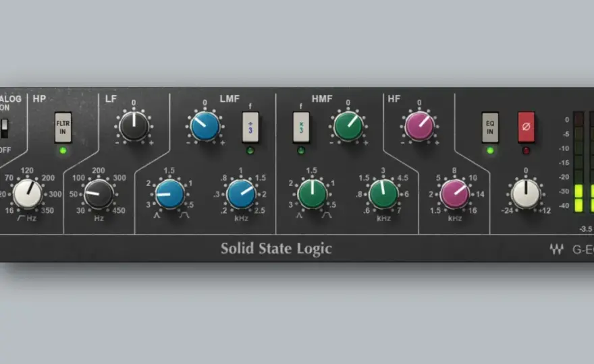Click the blue LMF Q bandwidth knob
Image resolution: width=594 pixels, height=364 pixels.
(169, 194)
